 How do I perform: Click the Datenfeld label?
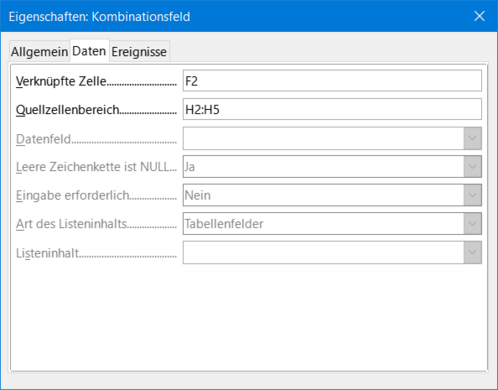(x=43, y=139)
